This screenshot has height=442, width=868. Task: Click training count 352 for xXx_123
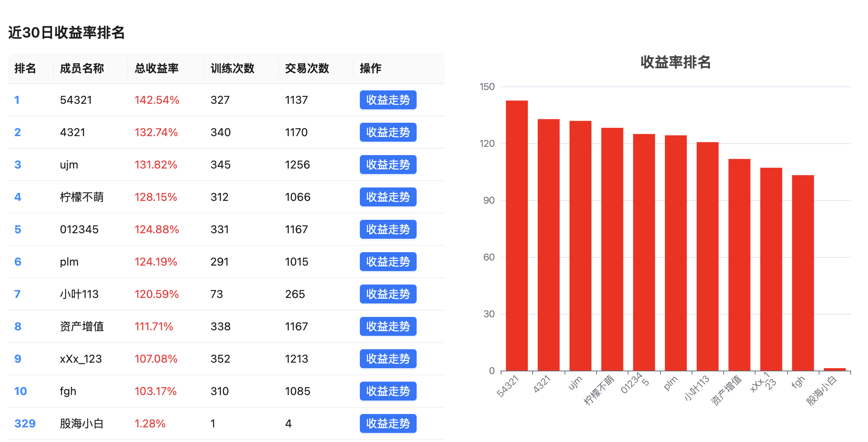[x=220, y=359]
